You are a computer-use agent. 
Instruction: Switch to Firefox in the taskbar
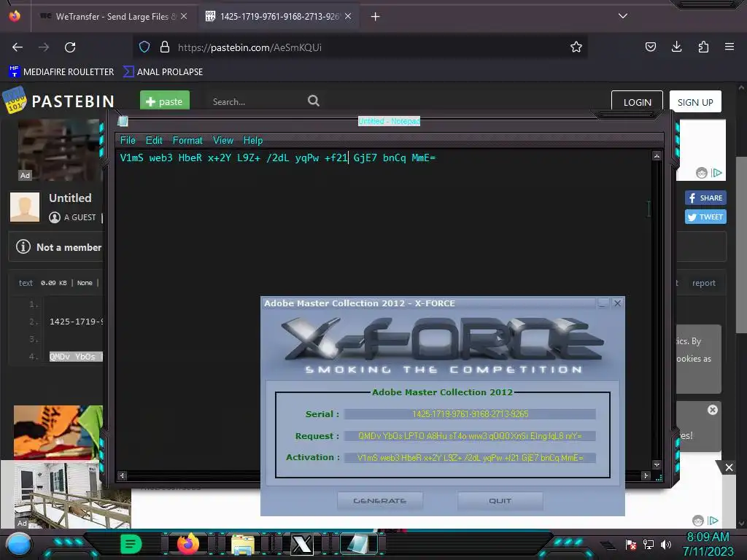[187, 544]
